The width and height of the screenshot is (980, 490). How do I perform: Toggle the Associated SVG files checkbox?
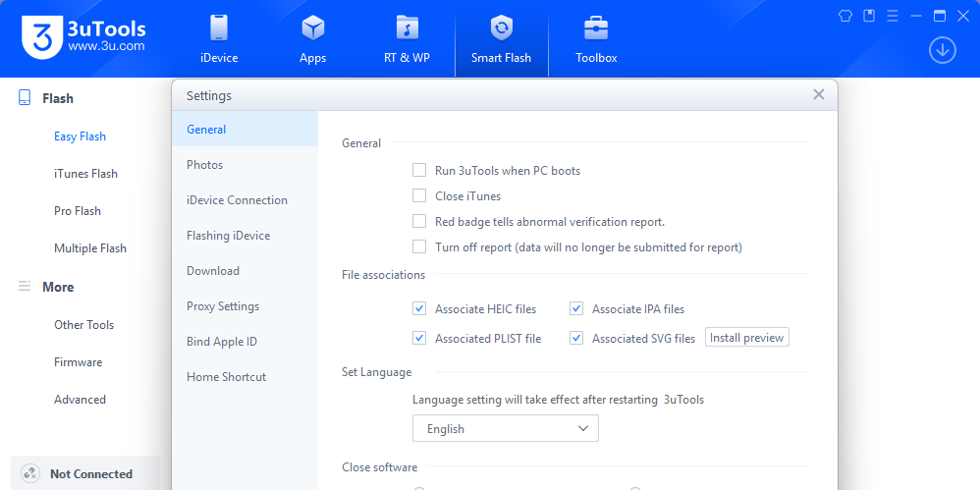coord(576,339)
